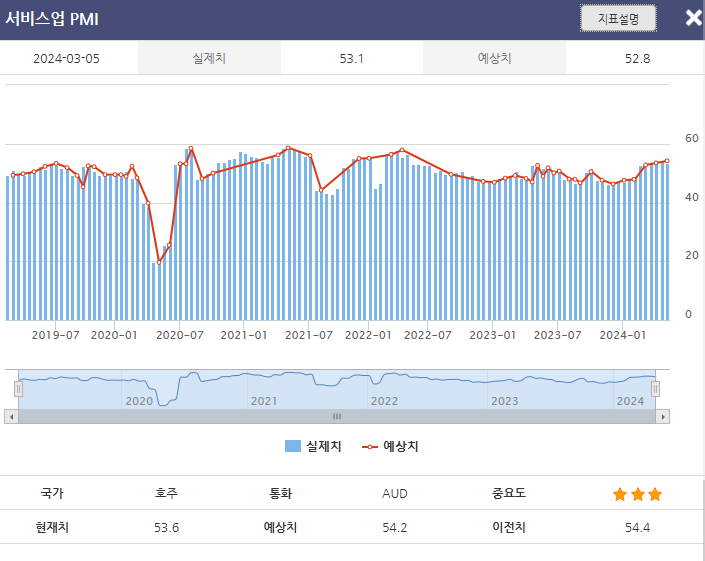Click the 지표설명 button
This screenshot has width=705, height=561.
pos(618,18)
